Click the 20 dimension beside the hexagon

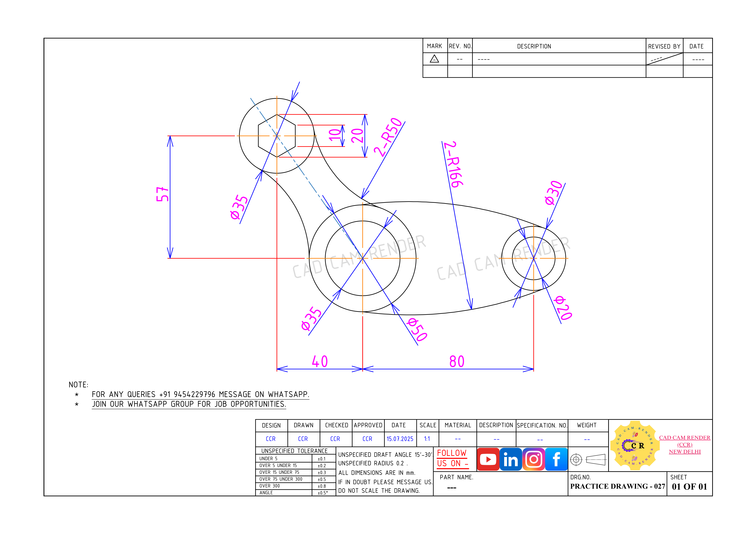357,136
